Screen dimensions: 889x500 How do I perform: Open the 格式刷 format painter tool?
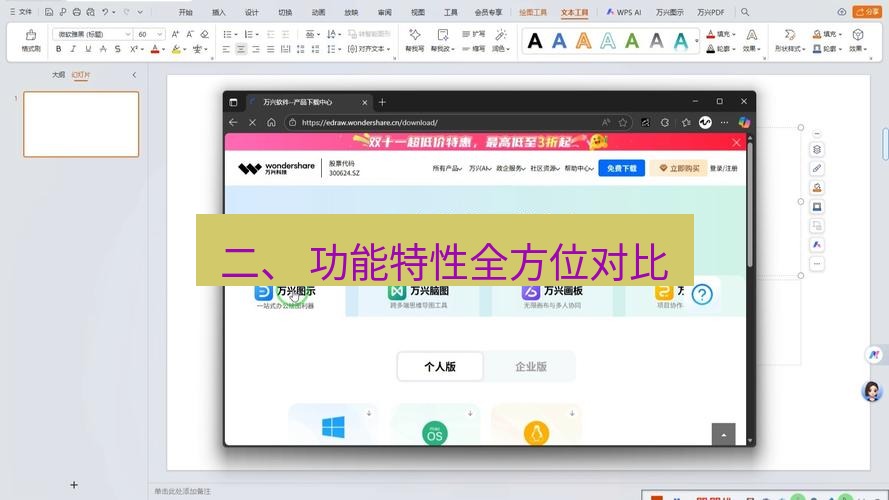point(31,41)
